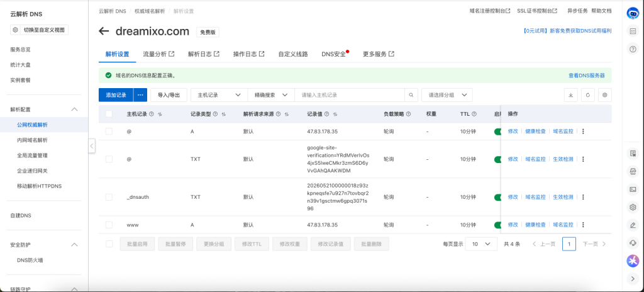
Task: Click the 添加记录 button
Action: (x=116, y=95)
